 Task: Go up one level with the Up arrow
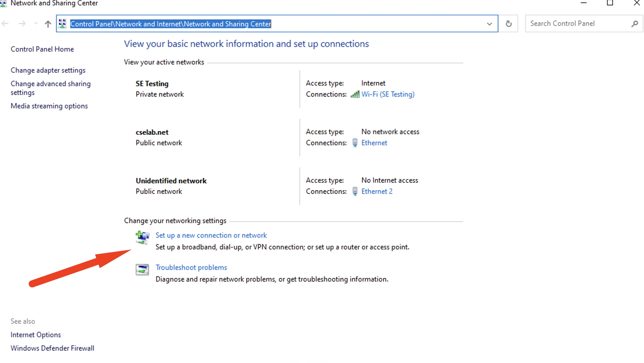48,24
